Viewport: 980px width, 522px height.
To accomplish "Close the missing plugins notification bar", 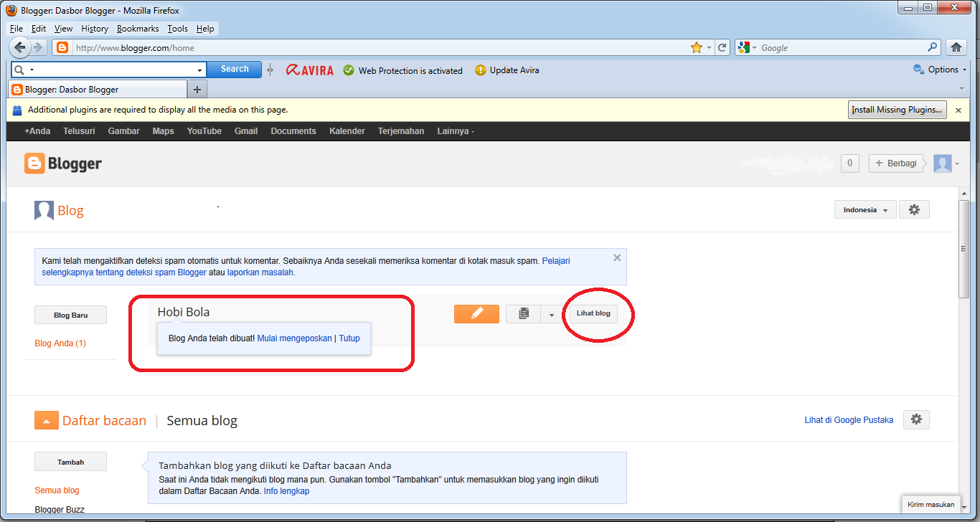I will [958, 110].
